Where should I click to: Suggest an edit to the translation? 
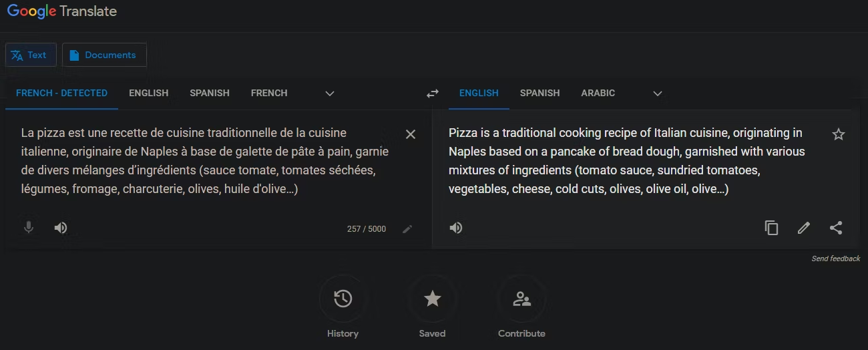(804, 228)
